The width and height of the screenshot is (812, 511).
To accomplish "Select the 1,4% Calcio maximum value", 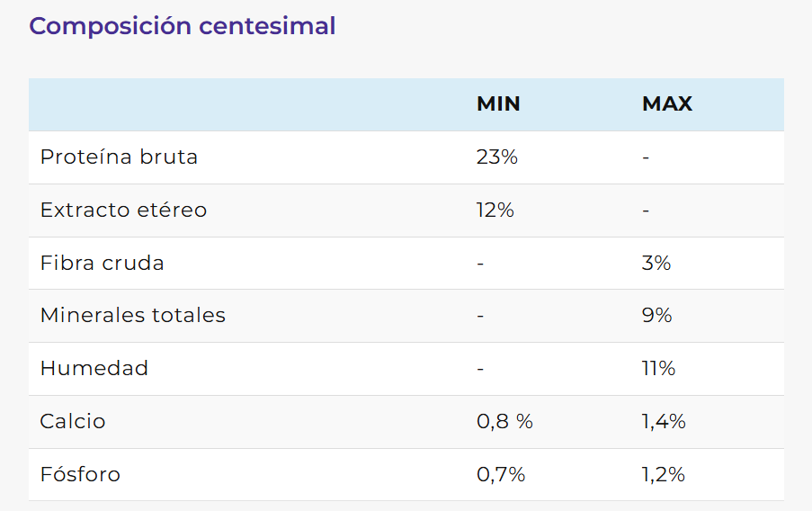I will pyautogui.click(x=664, y=422).
